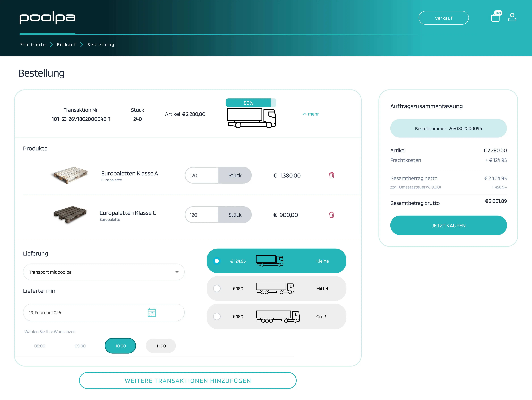Navigate to Startseite in breadcrumb

[33, 45]
